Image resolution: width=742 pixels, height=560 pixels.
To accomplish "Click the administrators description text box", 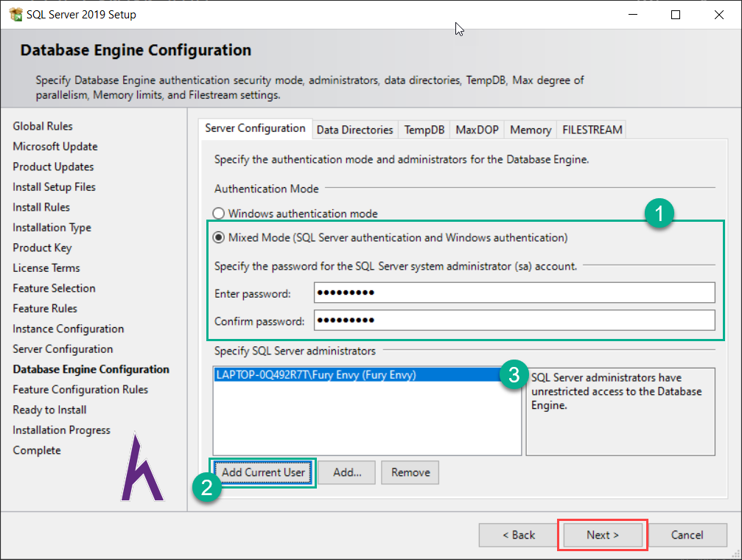I will coord(620,412).
